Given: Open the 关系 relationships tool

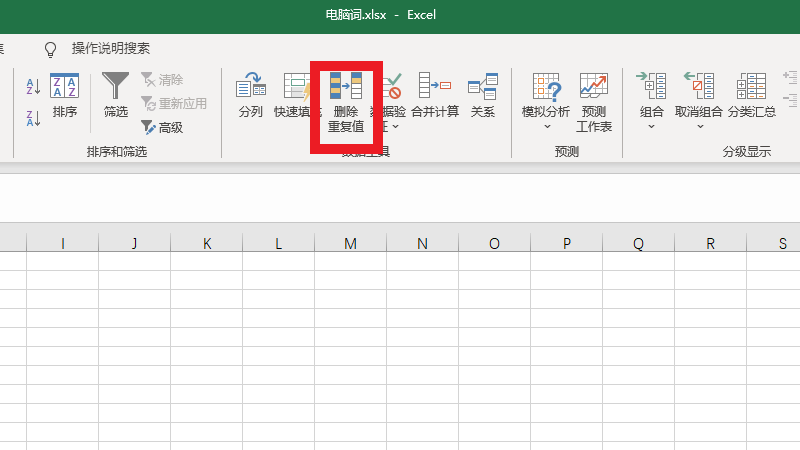Looking at the screenshot, I should point(483,96).
